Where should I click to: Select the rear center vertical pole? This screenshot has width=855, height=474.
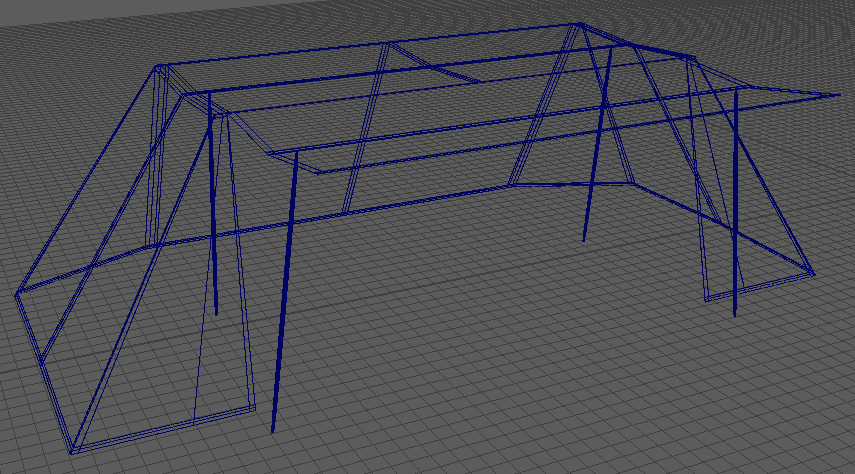[x=595, y=150]
